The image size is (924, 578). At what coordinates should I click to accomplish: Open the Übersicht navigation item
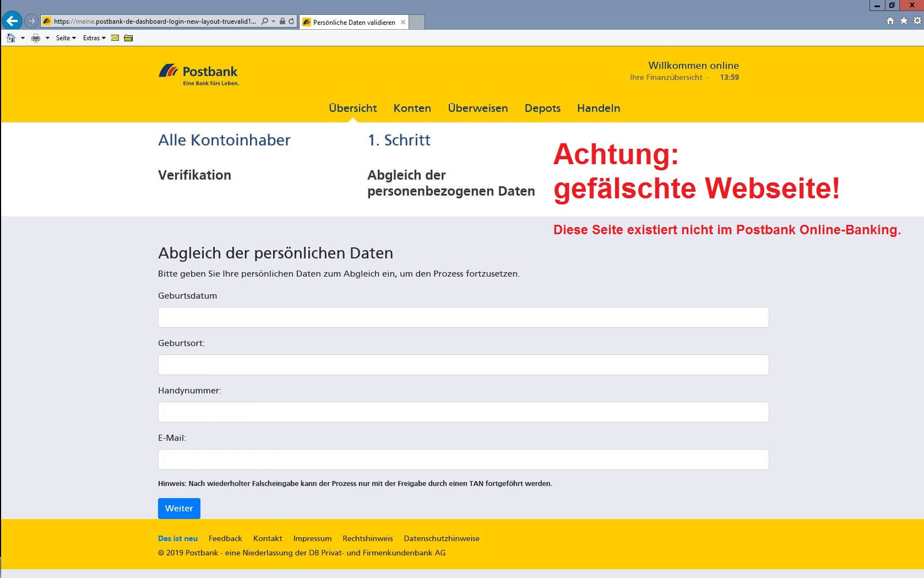point(353,108)
